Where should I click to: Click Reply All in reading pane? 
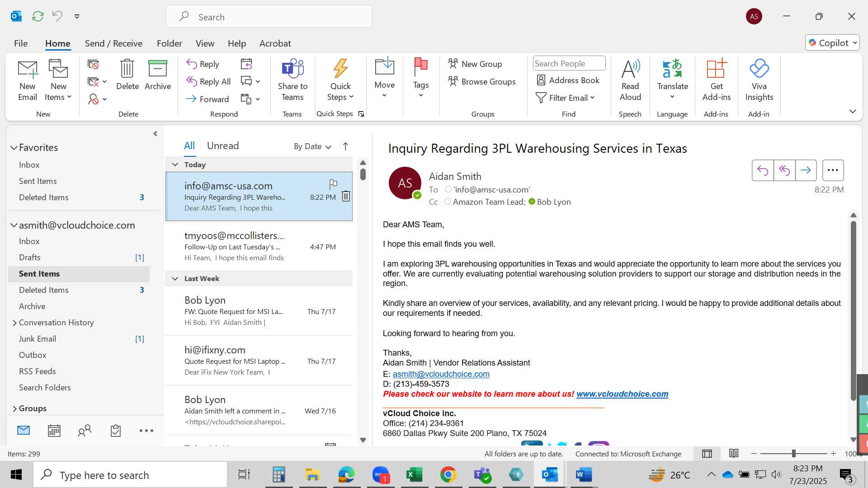tap(784, 170)
